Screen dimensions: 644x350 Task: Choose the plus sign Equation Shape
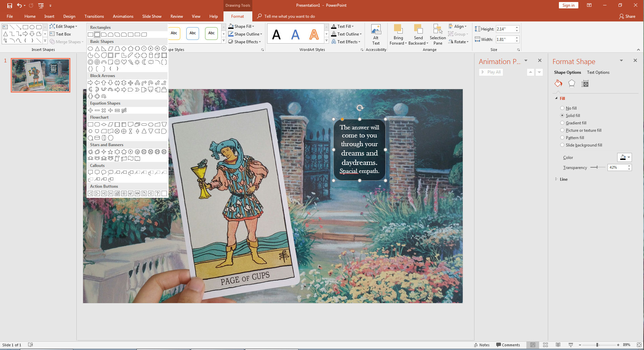[x=90, y=110]
